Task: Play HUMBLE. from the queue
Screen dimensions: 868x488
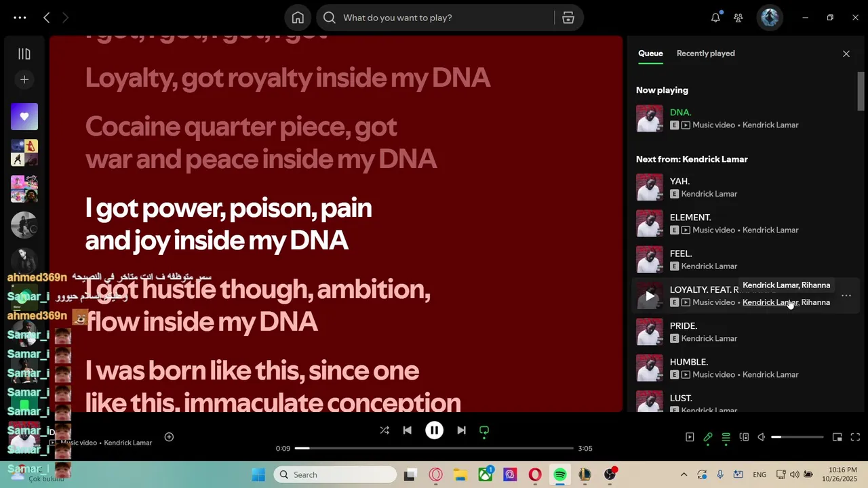Action: (745, 367)
